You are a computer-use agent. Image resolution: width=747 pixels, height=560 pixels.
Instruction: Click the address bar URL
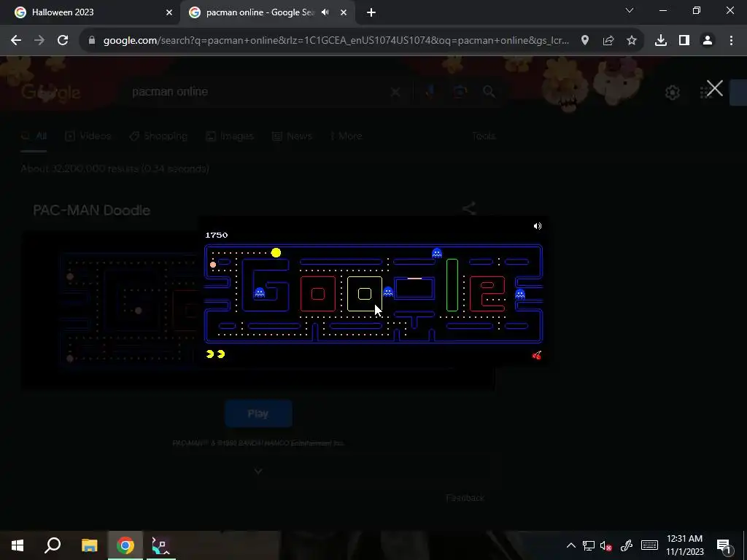[336, 41]
